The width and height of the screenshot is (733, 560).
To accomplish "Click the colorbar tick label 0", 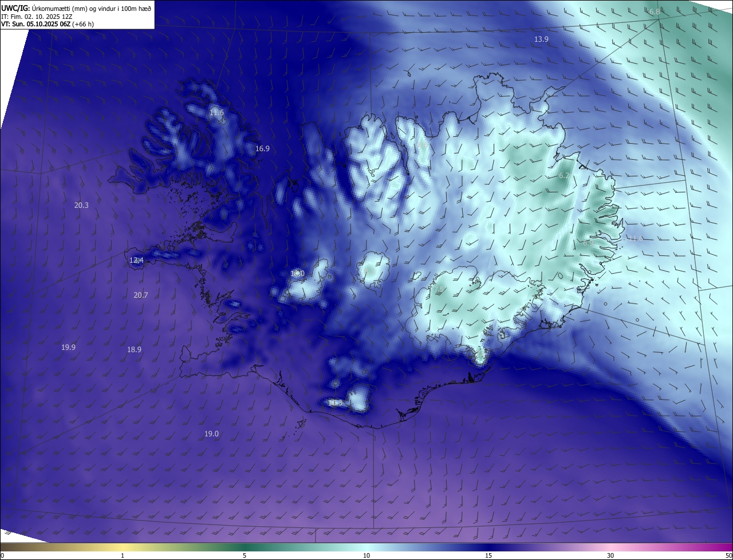I will tap(2, 556).
